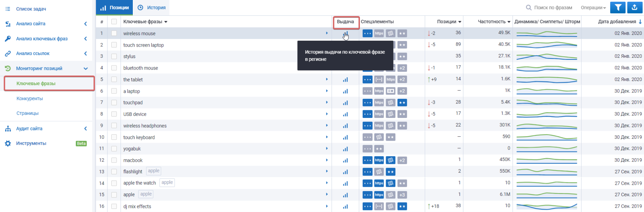
Task: Click the three dots icon for wireless headphones
Action: (x=367, y=126)
